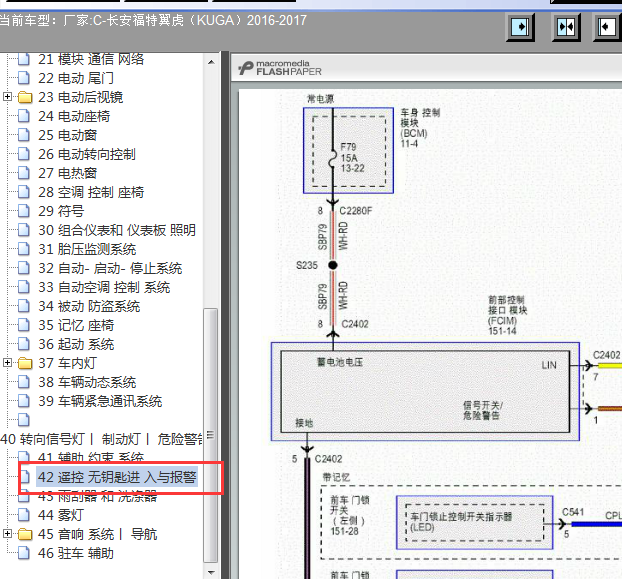Click connector label C541
The height and width of the screenshot is (579, 622).
click(x=573, y=512)
